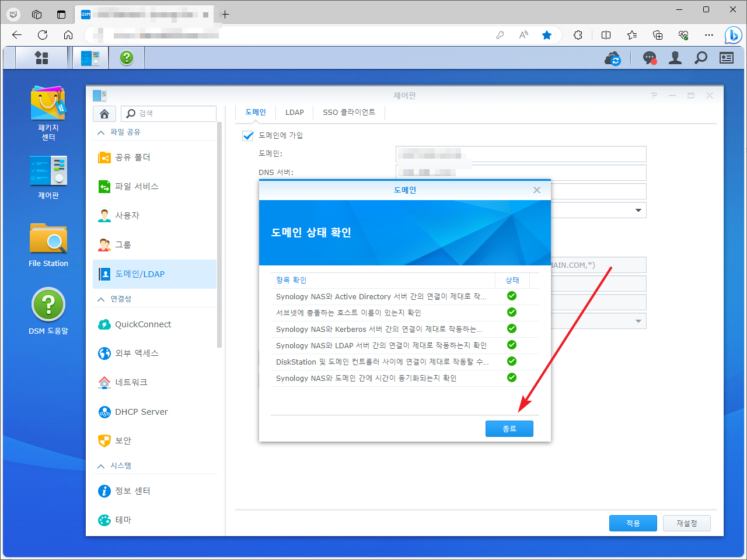The height and width of the screenshot is (560, 747).
Task: Collapse the 시스템 section
Action: click(101, 466)
